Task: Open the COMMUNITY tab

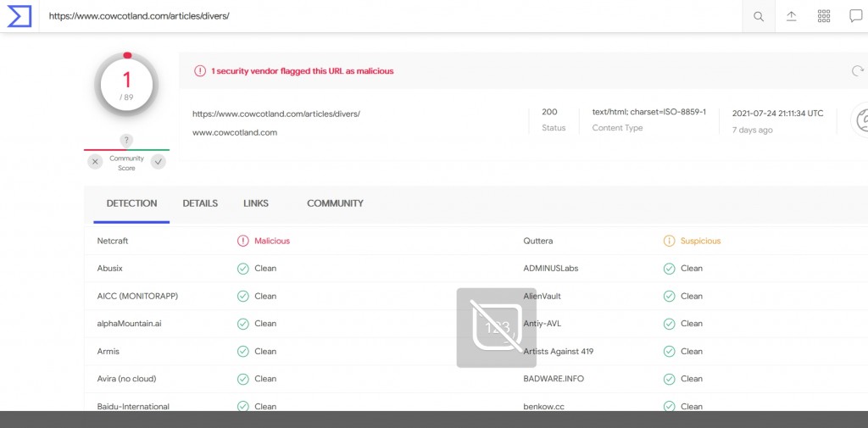Action: (335, 203)
